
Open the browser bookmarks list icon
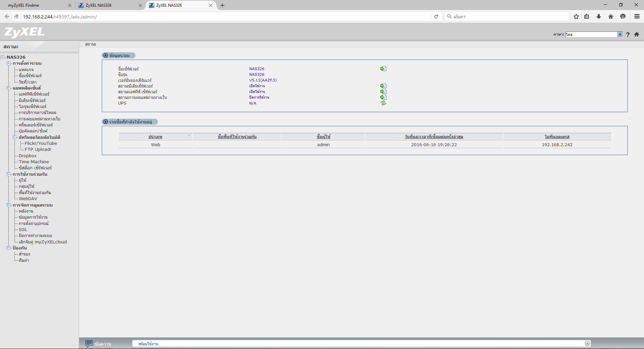coord(587,16)
